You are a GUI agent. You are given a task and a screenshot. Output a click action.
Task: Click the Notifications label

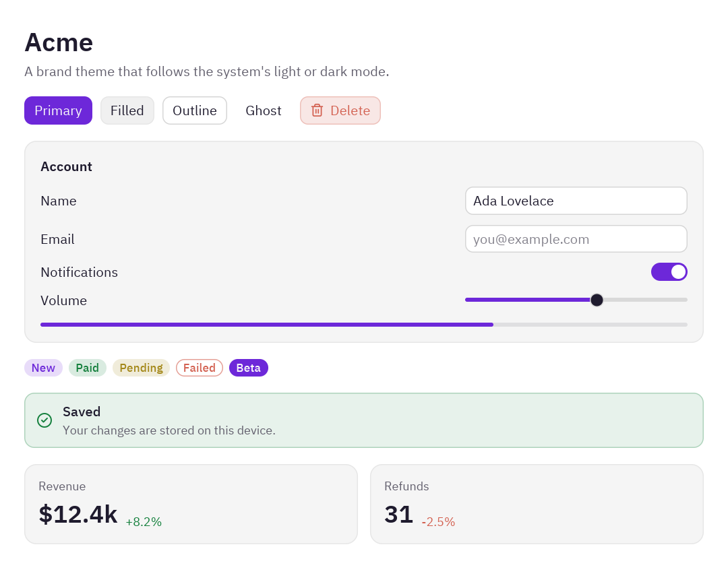[x=80, y=272]
